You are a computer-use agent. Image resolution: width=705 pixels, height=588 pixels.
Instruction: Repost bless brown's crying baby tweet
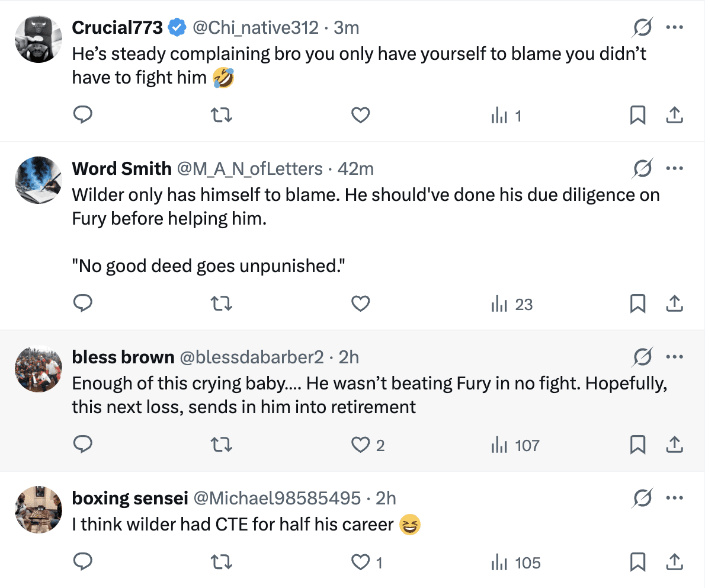pos(222,445)
